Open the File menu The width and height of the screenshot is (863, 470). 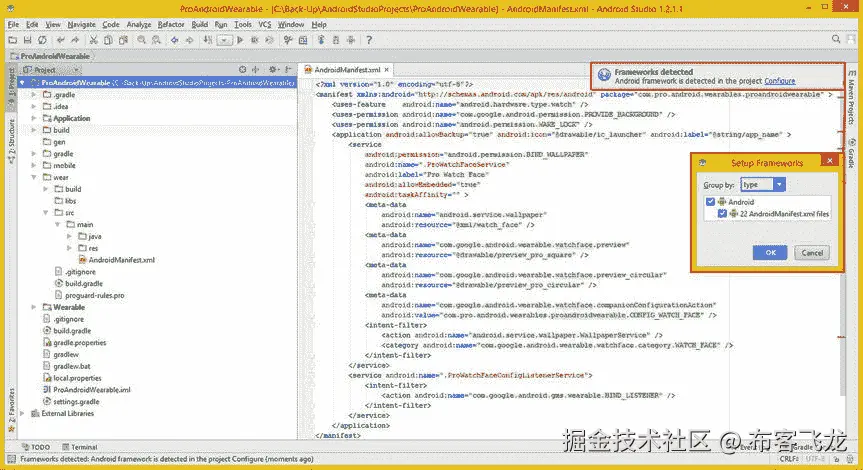(x=13, y=25)
